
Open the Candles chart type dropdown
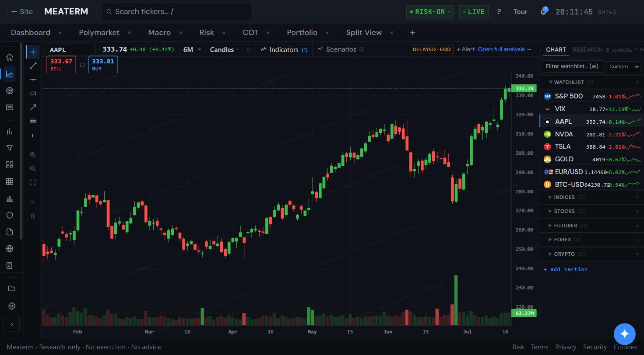(x=224, y=50)
